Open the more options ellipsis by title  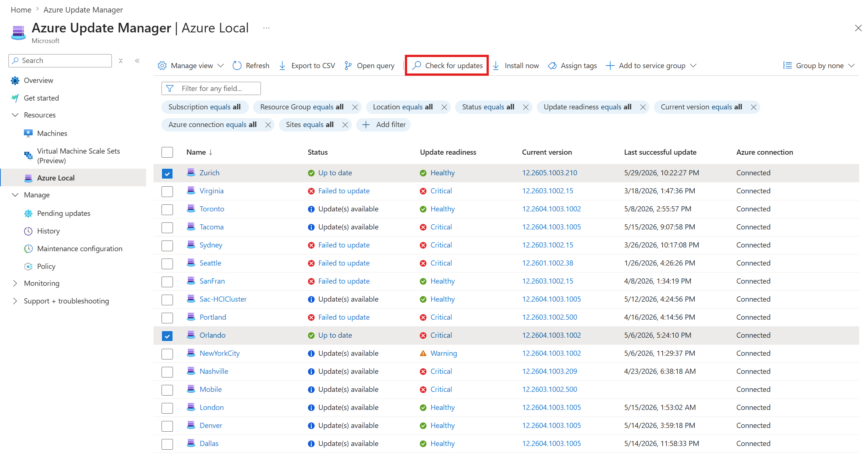pyautogui.click(x=266, y=28)
